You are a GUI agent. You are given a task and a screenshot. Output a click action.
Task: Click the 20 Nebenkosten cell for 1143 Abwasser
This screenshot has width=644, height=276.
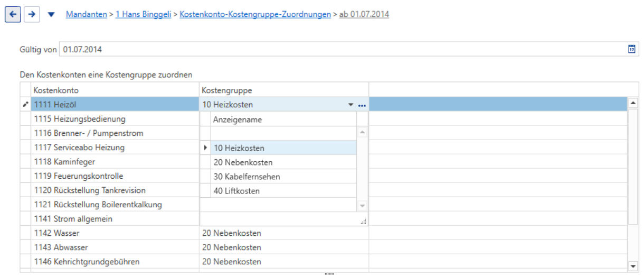click(x=284, y=247)
